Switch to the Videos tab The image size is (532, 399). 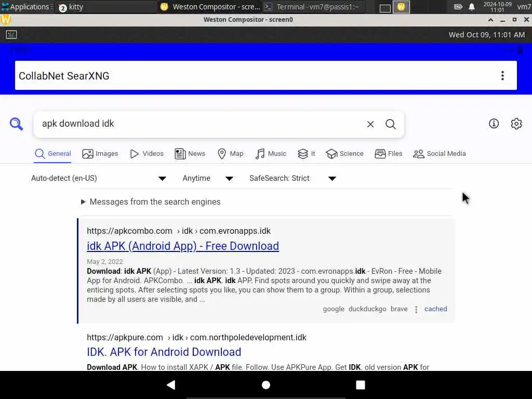click(147, 154)
